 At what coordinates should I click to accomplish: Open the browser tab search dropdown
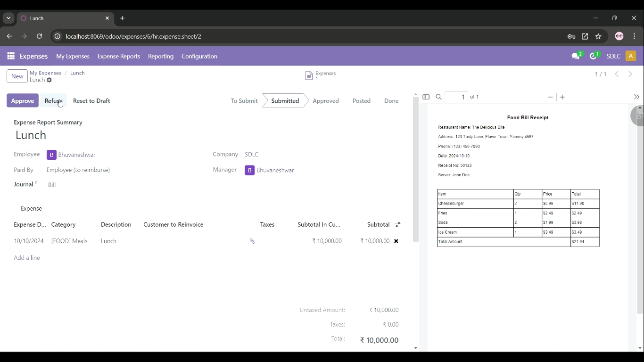coord(8,18)
